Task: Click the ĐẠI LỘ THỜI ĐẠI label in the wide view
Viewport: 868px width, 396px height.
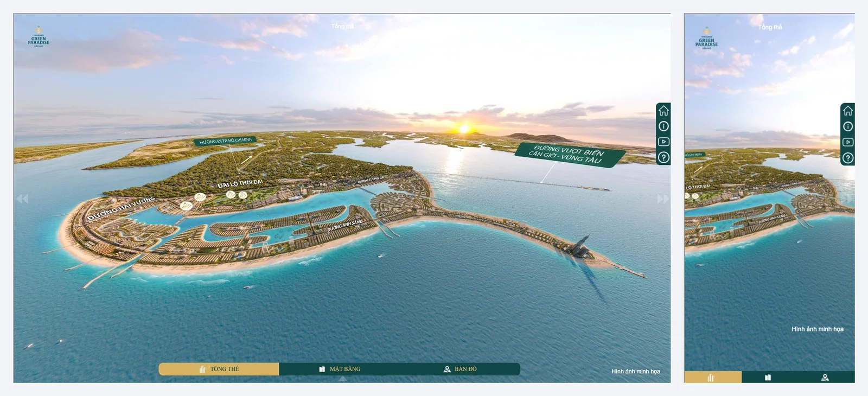Action: tap(240, 183)
